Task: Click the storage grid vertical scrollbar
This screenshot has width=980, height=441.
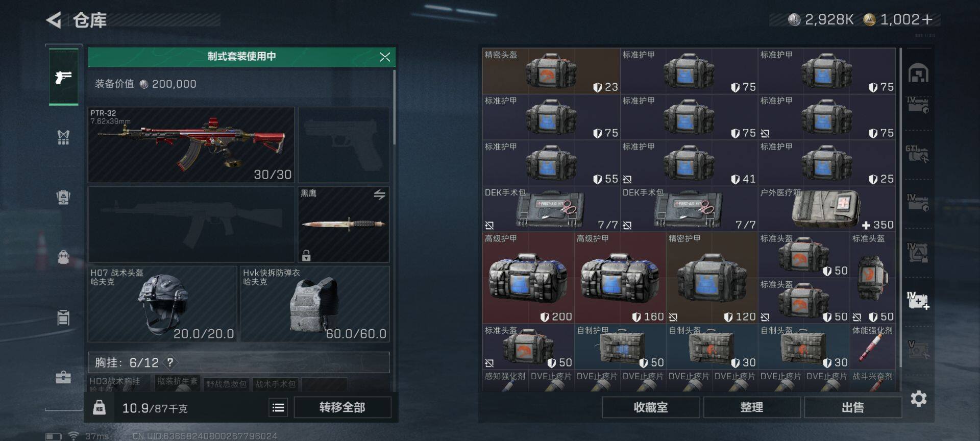Action: coord(901,207)
